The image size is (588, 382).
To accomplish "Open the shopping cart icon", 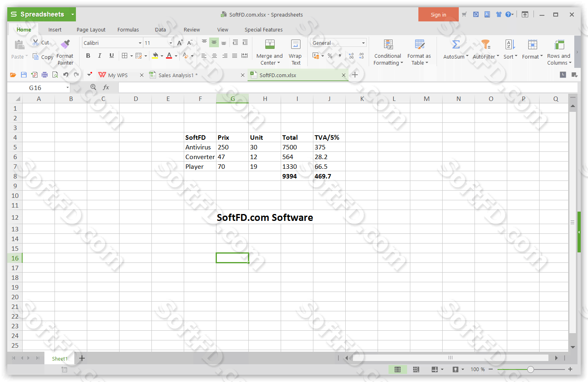I will pyautogui.click(x=464, y=15).
